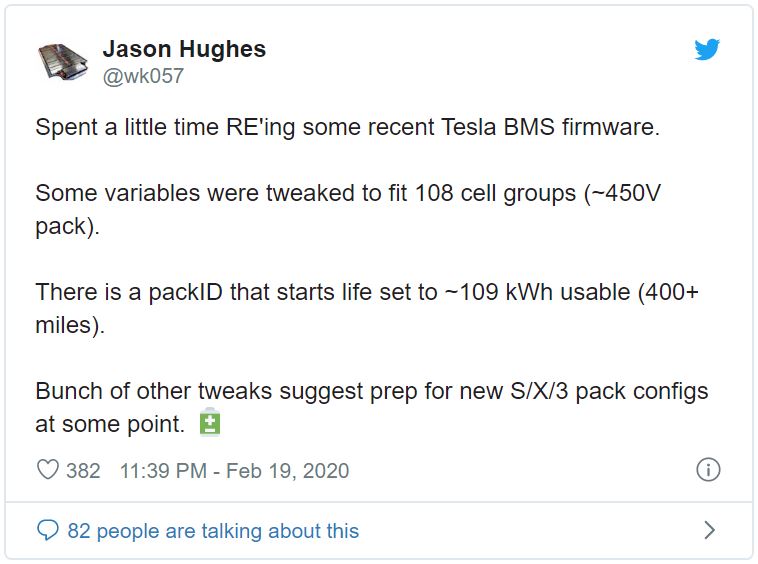758x564 pixels.
Task: Open Jason Hughes' battery pack avatar
Action: point(63,61)
